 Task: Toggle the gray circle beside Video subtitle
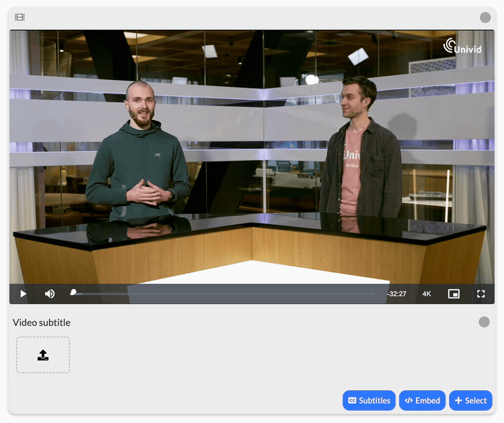484,322
